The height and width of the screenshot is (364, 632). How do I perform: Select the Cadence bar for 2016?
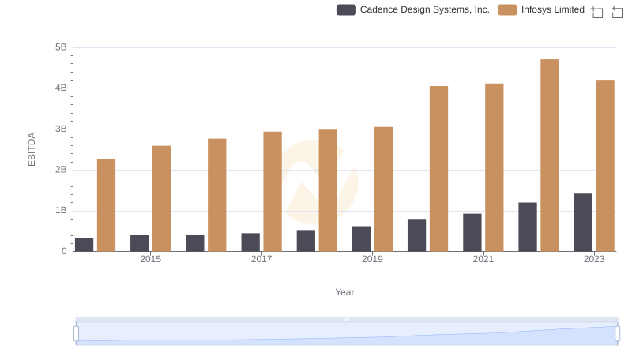(x=194, y=243)
